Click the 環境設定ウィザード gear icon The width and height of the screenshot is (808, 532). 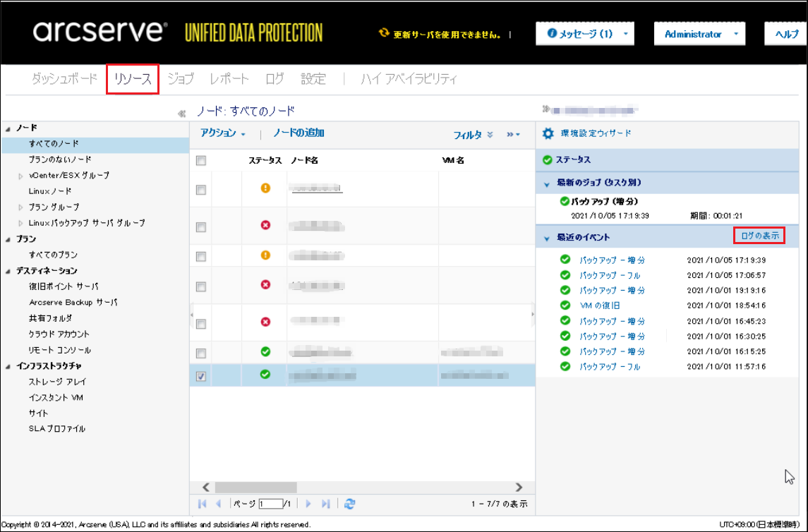548,133
